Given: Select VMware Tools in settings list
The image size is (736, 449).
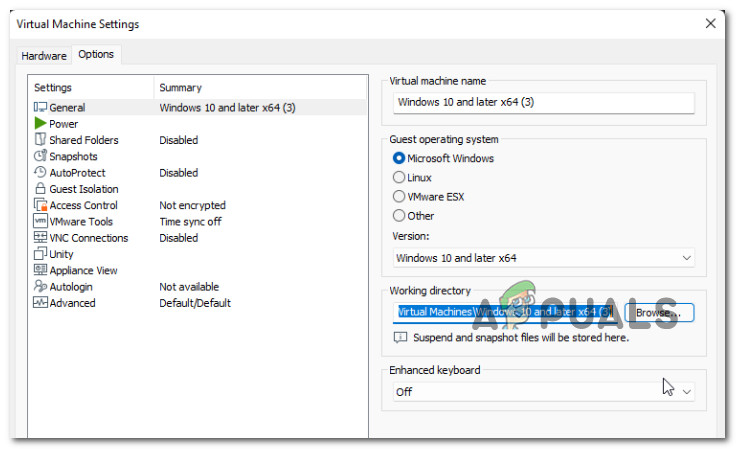Looking at the screenshot, I should [x=197, y=221].
